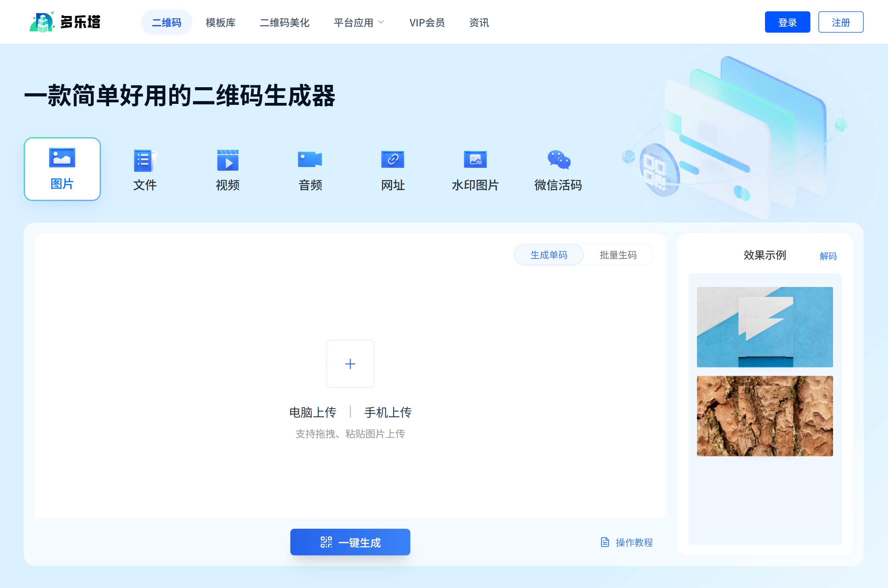Select the 网址 URL link icon
888x588 pixels.
[393, 160]
